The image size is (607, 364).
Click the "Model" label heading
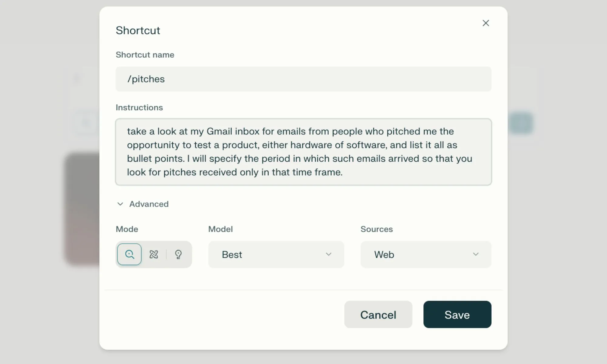click(x=220, y=229)
